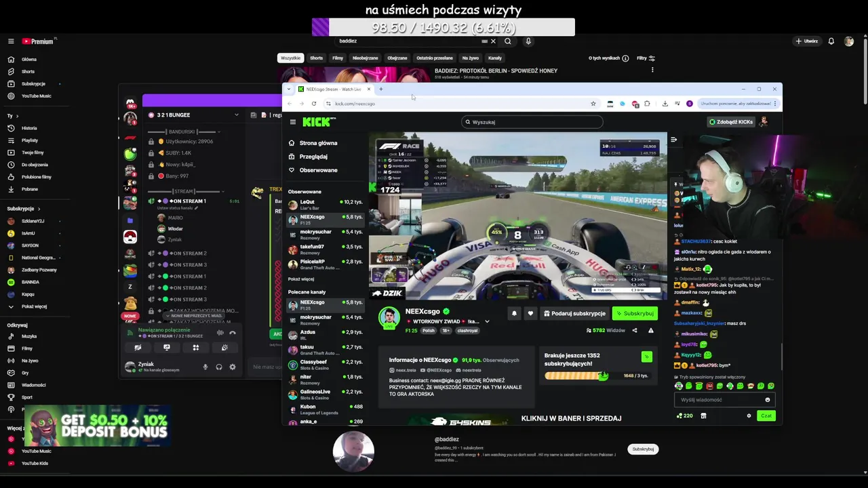Click Podaruj subskrypcje button

(x=574, y=313)
